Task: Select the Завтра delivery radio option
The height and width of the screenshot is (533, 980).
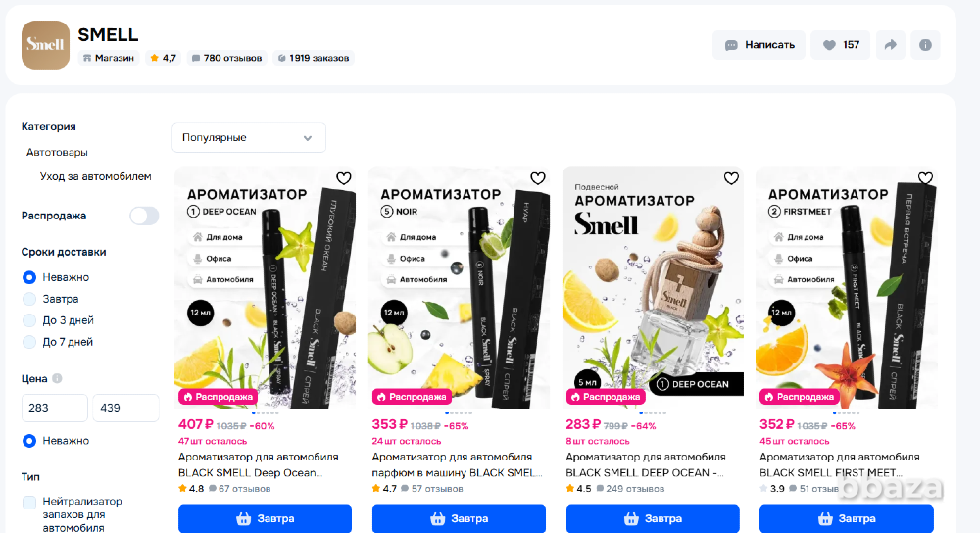Action: (x=29, y=299)
